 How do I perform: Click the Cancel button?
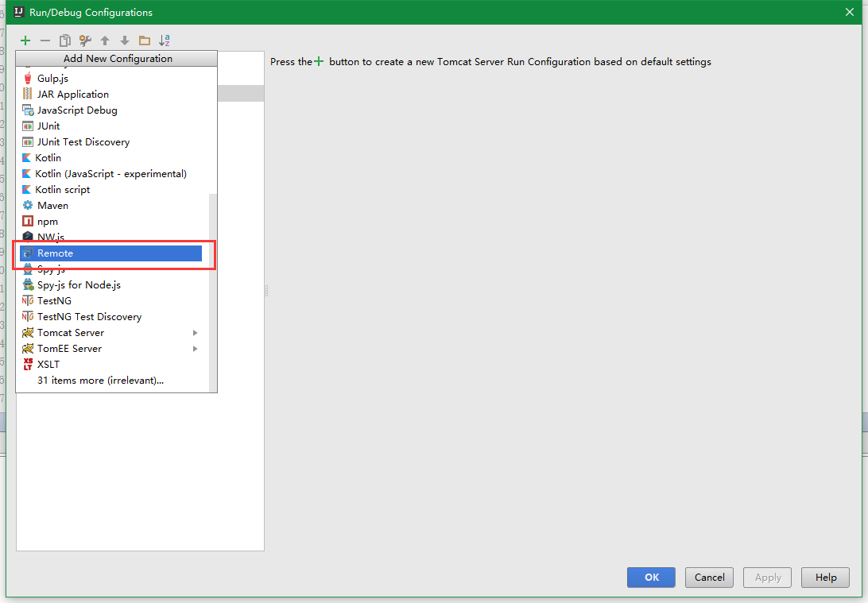click(709, 578)
